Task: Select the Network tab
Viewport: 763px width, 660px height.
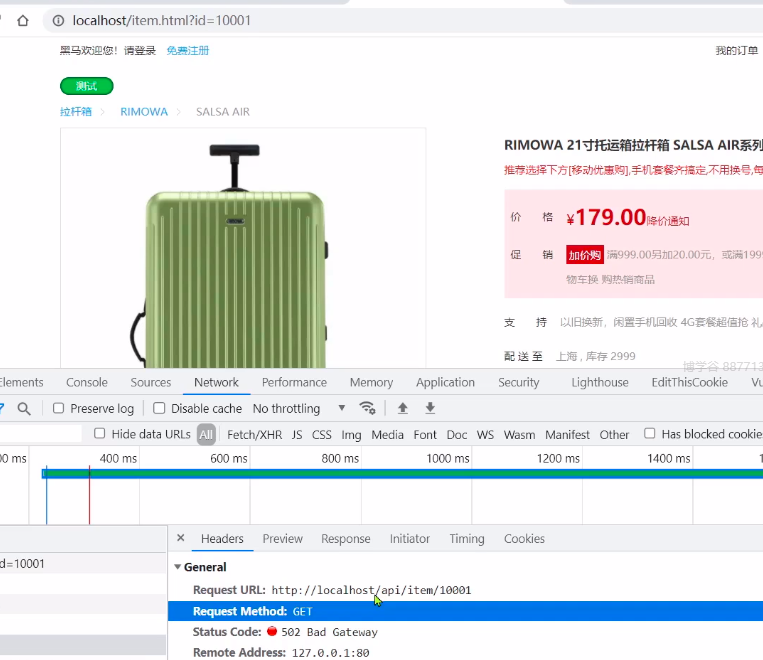Action: (x=217, y=383)
